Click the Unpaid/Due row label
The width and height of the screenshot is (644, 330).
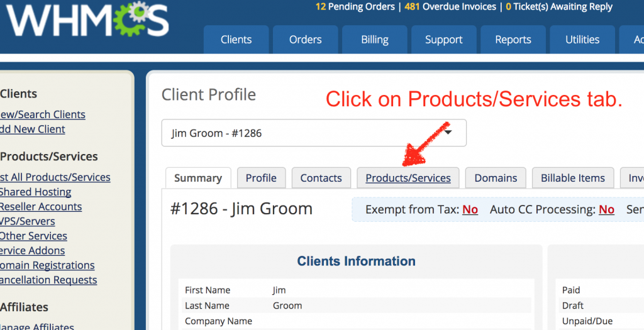pyautogui.click(x=587, y=321)
